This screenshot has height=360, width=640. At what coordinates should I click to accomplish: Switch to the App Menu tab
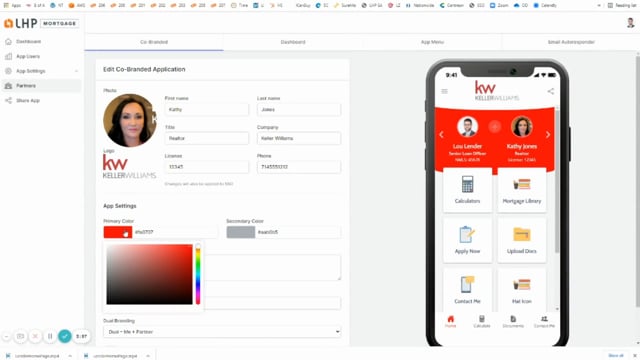432,42
